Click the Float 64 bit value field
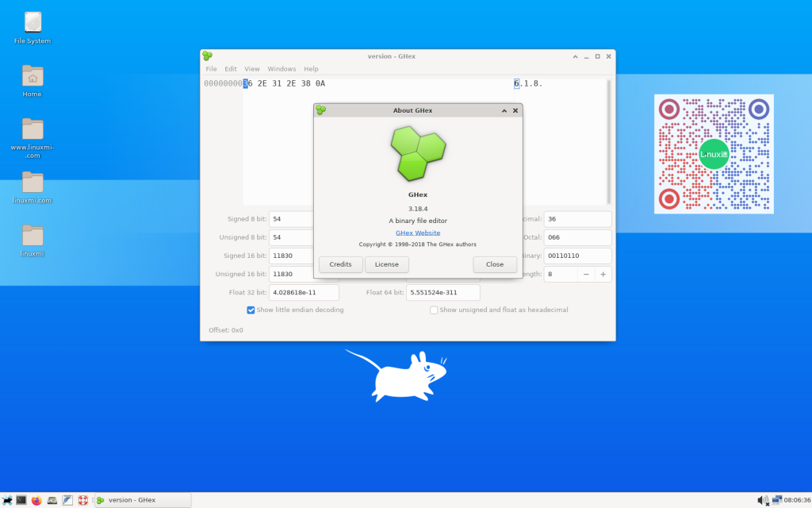812x508 pixels. pyautogui.click(x=442, y=292)
